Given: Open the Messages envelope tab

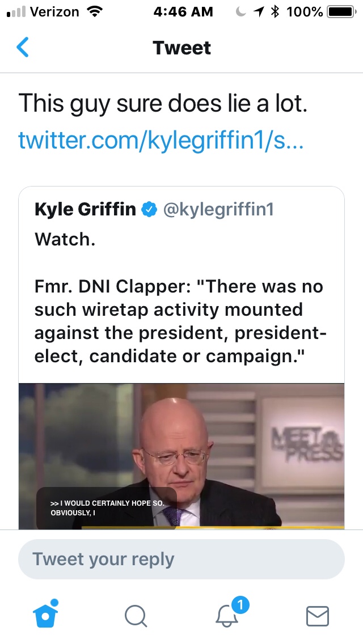Looking at the screenshot, I should 317,616.
